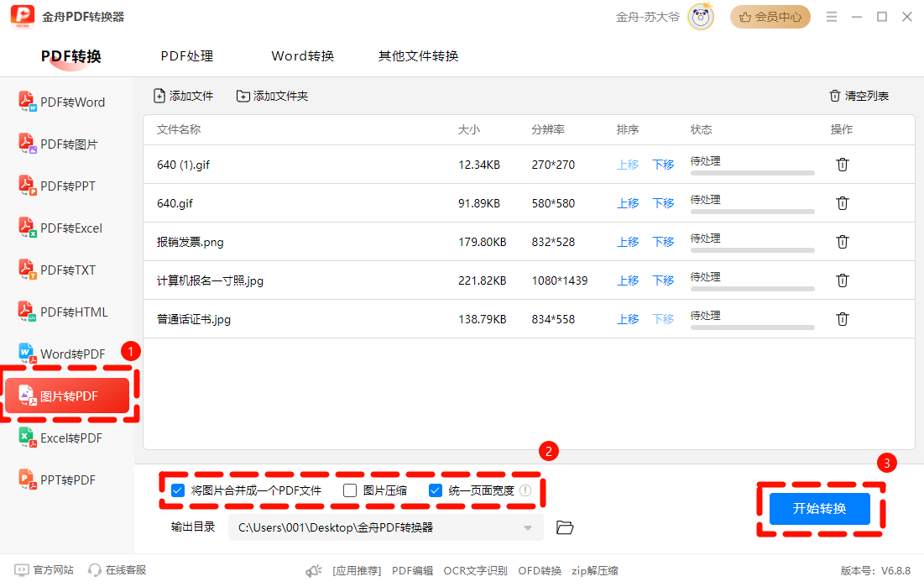Viewport: 924px width, 587px height.
Task: Select the file name 计算机报名一寸照.jpg
Action: [x=210, y=280]
